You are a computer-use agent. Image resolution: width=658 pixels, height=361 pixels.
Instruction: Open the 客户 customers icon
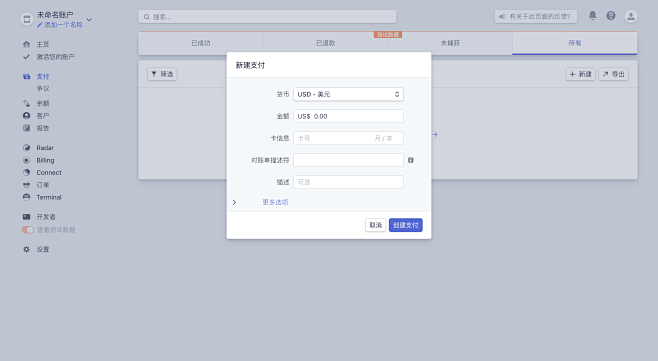coord(26,115)
